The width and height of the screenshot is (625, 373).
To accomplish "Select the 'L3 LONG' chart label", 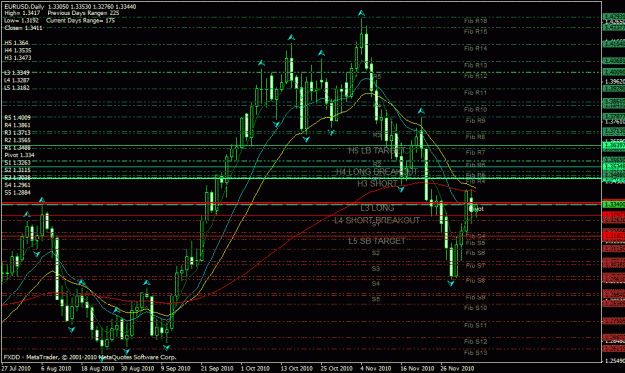I will click(377, 208).
